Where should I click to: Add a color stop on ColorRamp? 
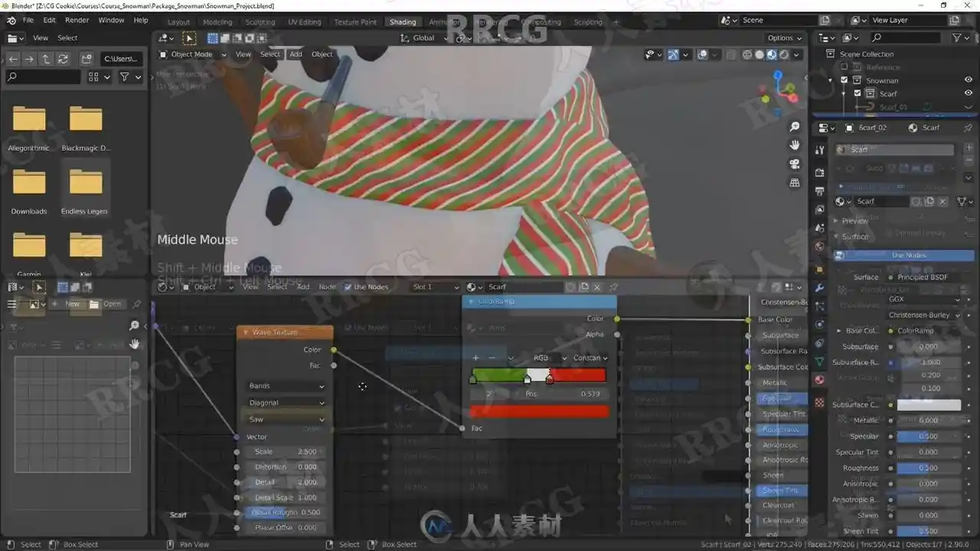click(475, 357)
